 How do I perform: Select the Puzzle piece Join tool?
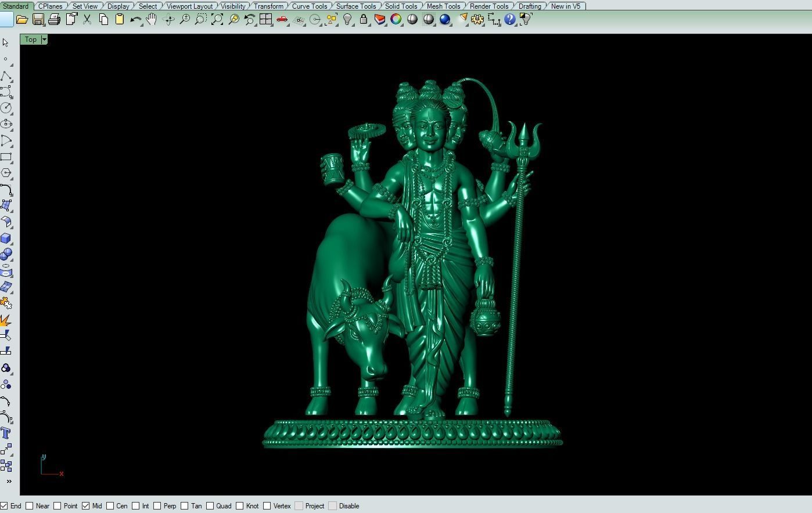pyautogui.click(x=6, y=303)
